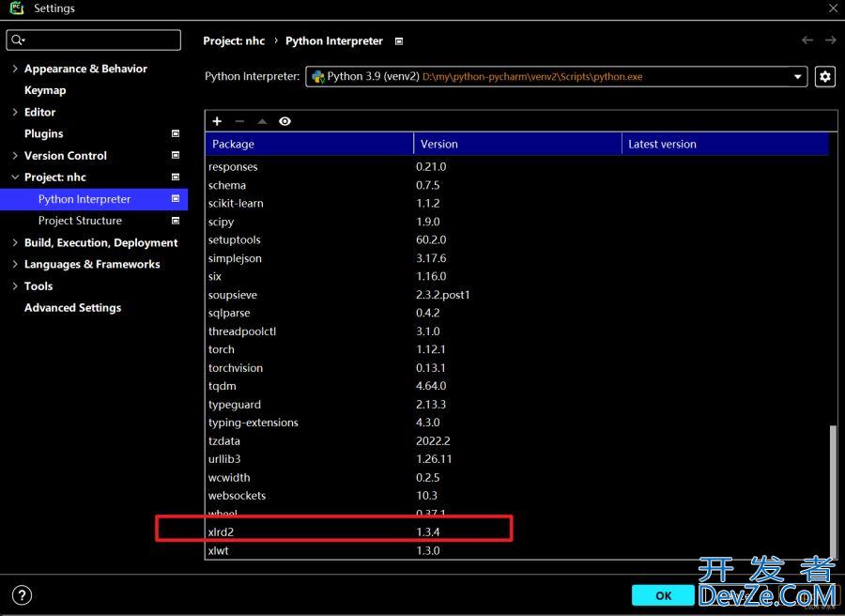This screenshot has width=845, height=616.
Task: Select the threadpoolctl package row
Action: pyautogui.click(x=517, y=331)
